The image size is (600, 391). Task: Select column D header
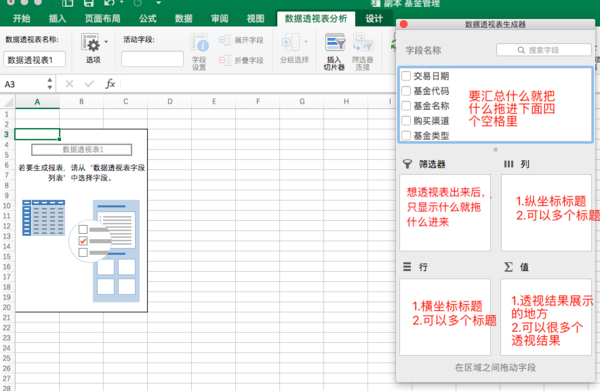(x=170, y=101)
